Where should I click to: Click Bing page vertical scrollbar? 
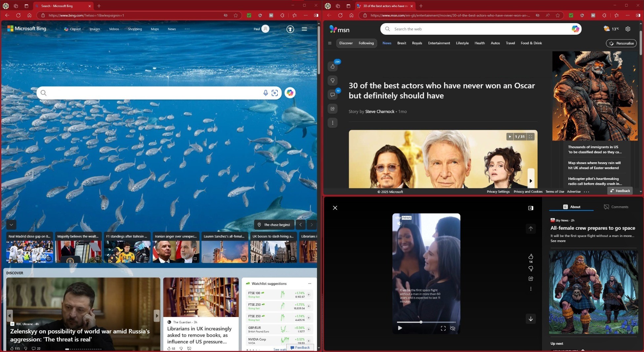click(319, 50)
